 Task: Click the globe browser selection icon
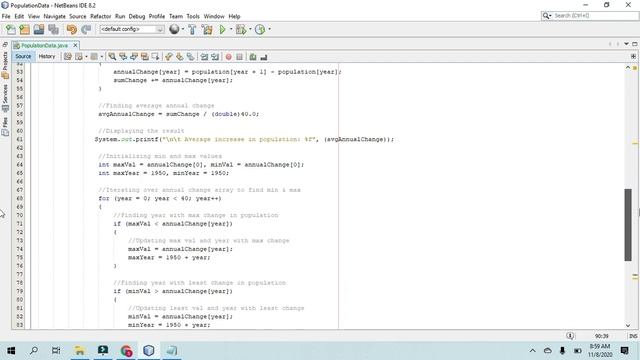[174, 29]
